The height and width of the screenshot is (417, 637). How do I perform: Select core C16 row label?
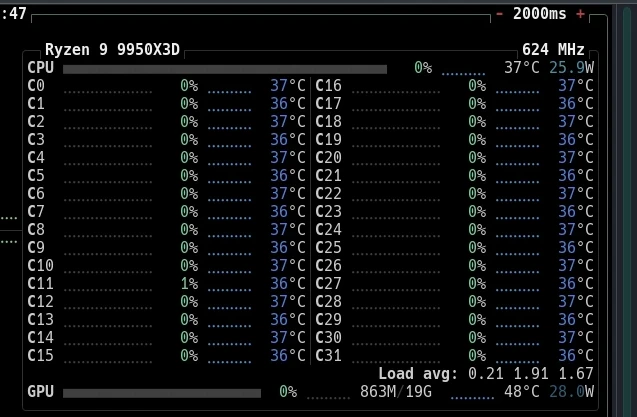pos(328,86)
